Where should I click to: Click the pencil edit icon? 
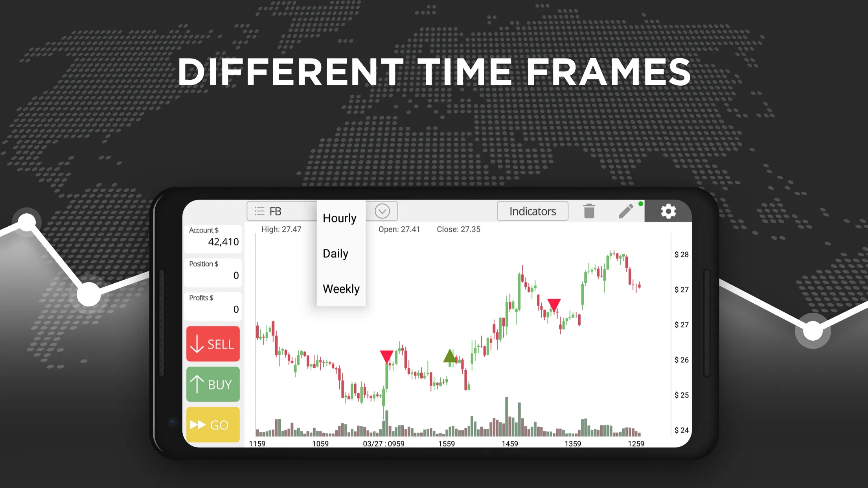coord(627,211)
